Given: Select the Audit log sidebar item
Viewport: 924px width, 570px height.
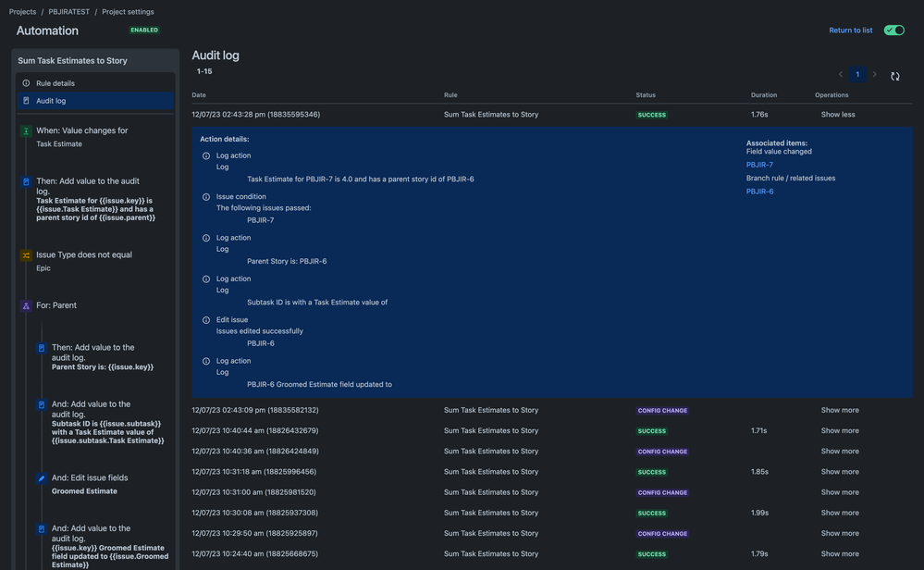Looking at the screenshot, I should point(95,101).
